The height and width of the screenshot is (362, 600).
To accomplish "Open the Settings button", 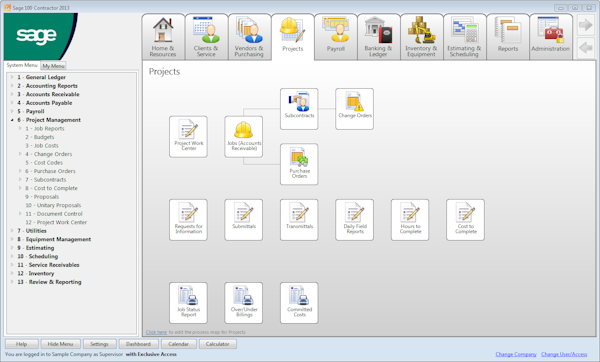I will click(x=99, y=344).
